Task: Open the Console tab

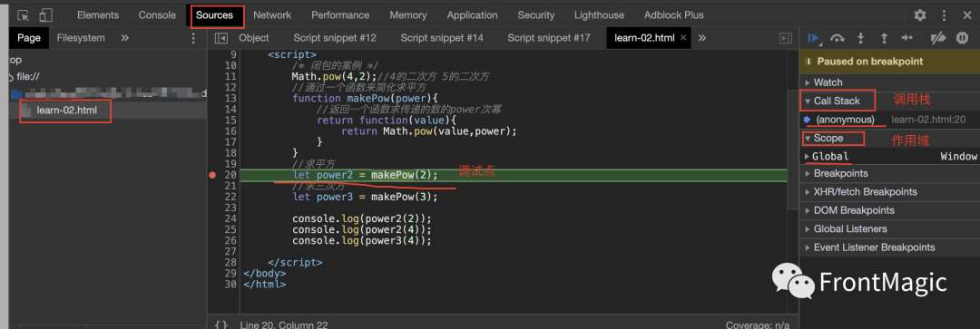Action: coord(157,15)
